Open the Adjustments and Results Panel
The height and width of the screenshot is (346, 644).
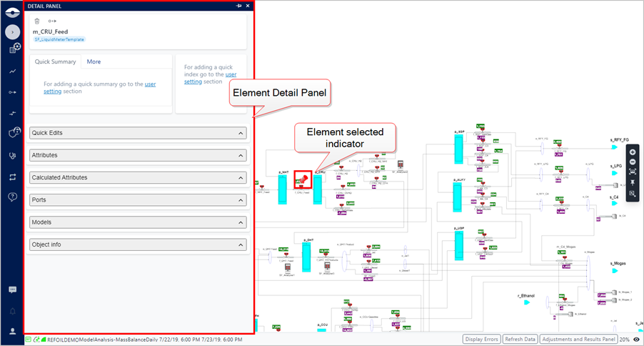coord(578,340)
